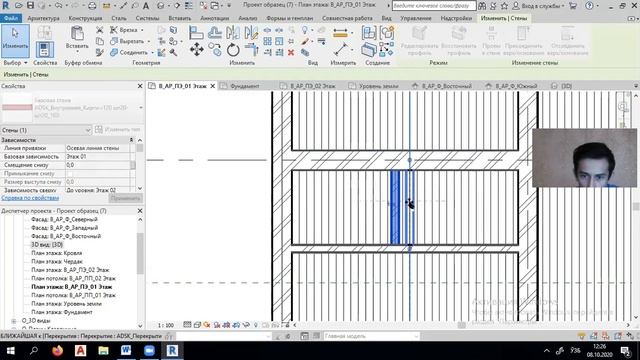Open the wall type selector dropdown
The height and width of the screenshot is (360, 640).
point(141,108)
